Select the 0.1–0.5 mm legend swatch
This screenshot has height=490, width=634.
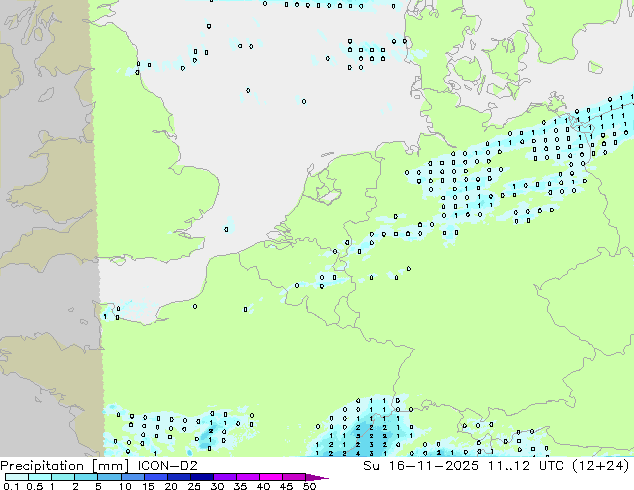17,477
